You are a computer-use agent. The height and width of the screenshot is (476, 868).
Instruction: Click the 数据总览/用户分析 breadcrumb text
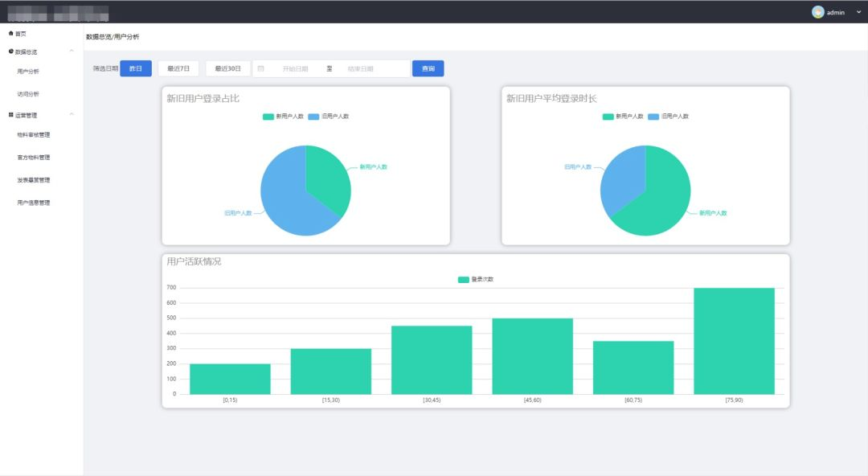point(113,36)
